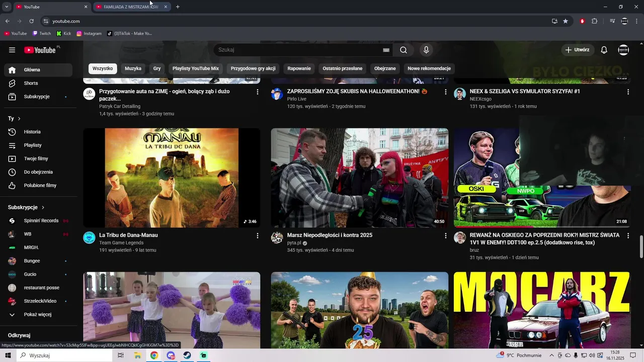644x362 pixels.
Task: Open Patryk Car Detailing channel avatar
Action: pos(89,94)
